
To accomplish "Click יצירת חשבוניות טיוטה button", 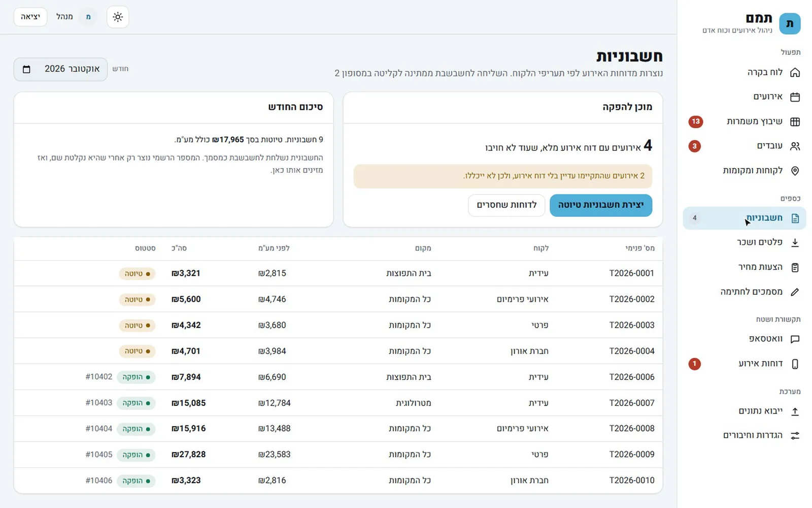I will (601, 205).
